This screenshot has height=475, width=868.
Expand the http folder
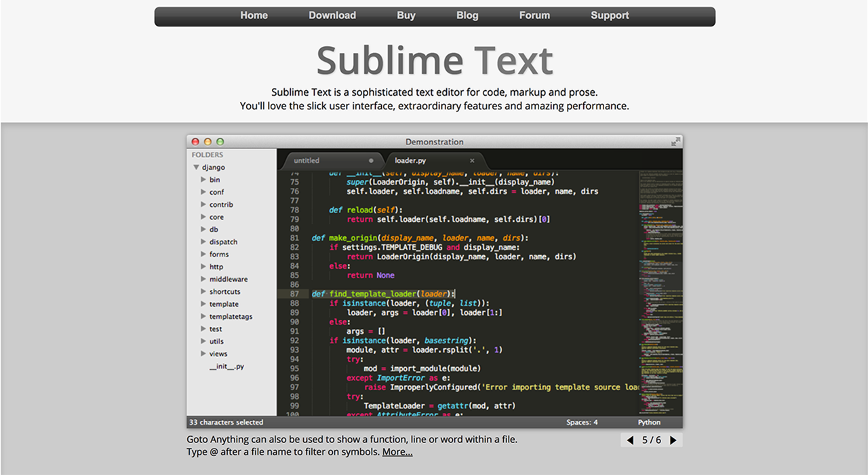[x=203, y=267]
